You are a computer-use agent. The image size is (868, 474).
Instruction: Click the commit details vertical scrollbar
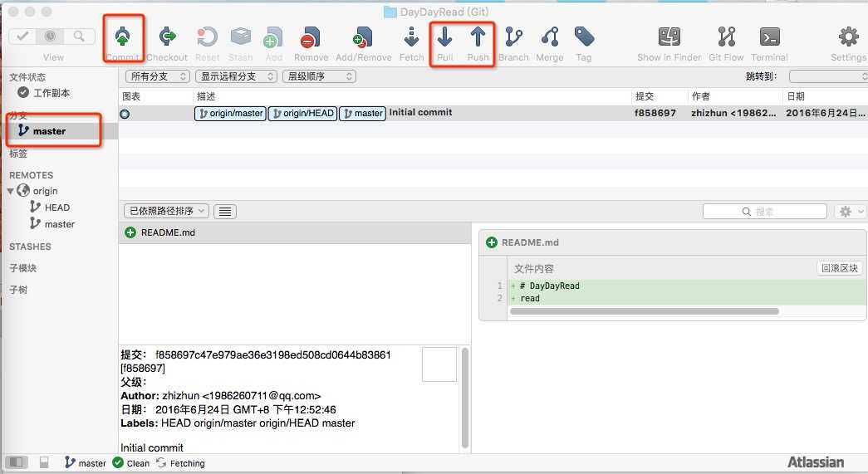click(x=465, y=397)
